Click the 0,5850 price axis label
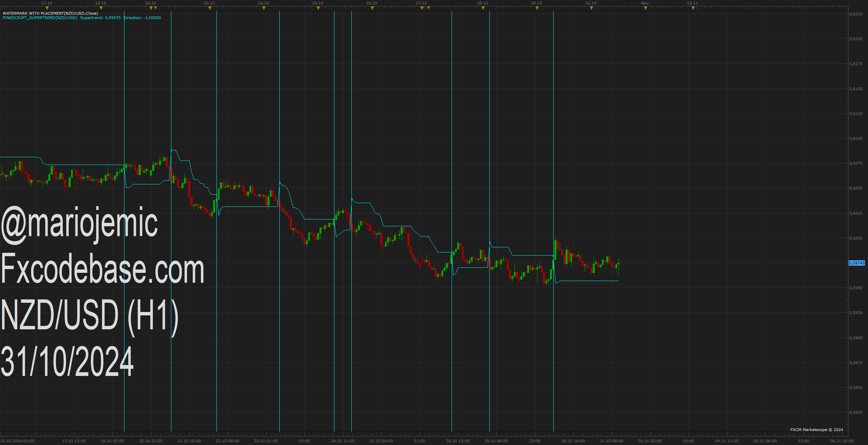Screen dimensions: 868x445 click(856, 388)
